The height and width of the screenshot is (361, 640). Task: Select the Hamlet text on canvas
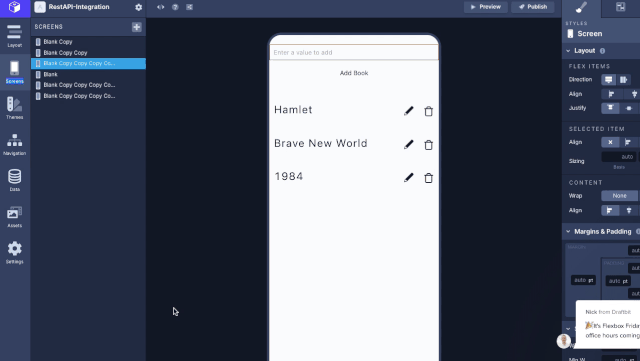[x=293, y=110]
